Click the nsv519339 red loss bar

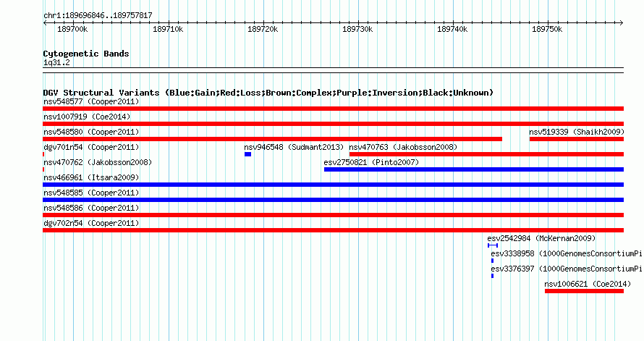(x=577, y=139)
